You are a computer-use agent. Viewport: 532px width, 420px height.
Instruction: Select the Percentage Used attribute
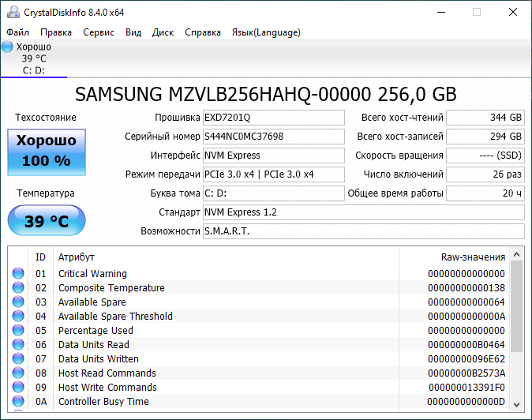coord(96,331)
